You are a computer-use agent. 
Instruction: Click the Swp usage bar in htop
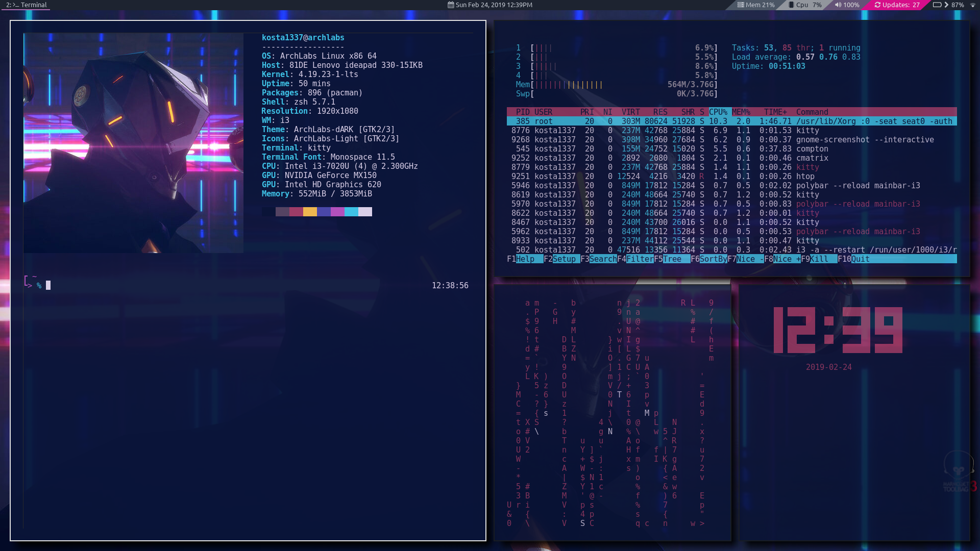point(617,94)
